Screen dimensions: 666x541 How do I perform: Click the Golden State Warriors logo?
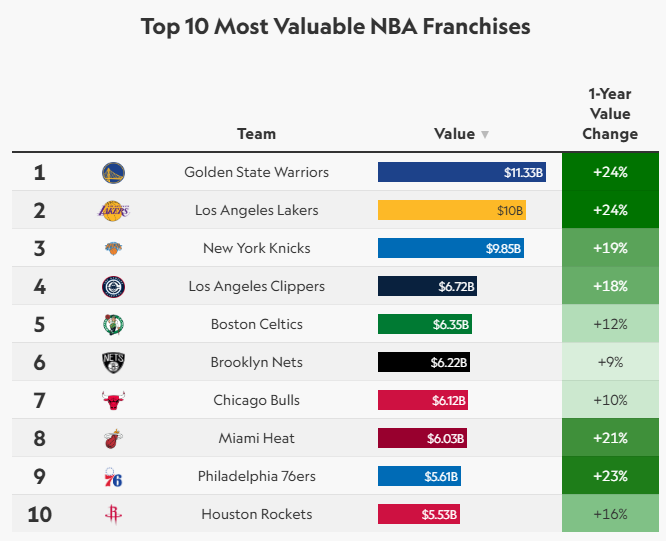click(x=113, y=173)
